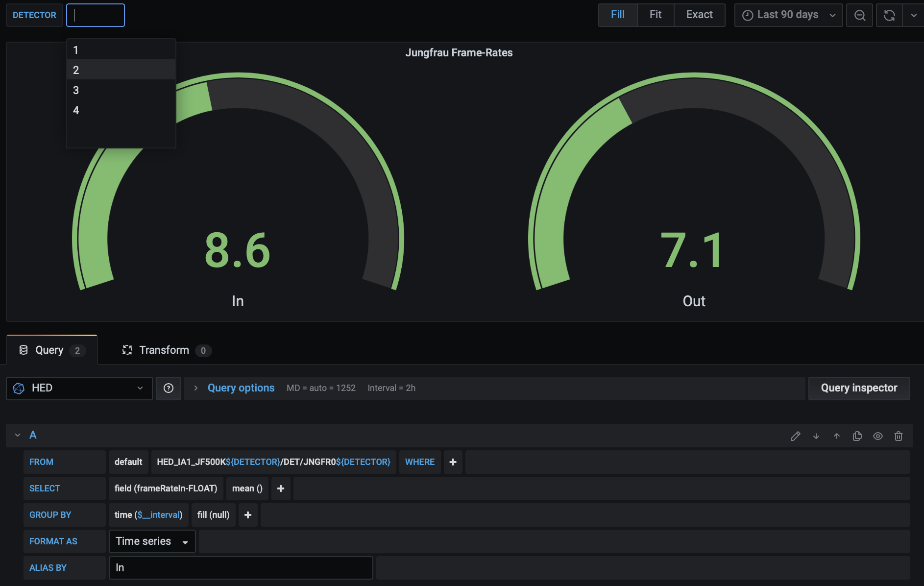Collapse query A with the chevron
924x586 pixels.
(18, 435)
